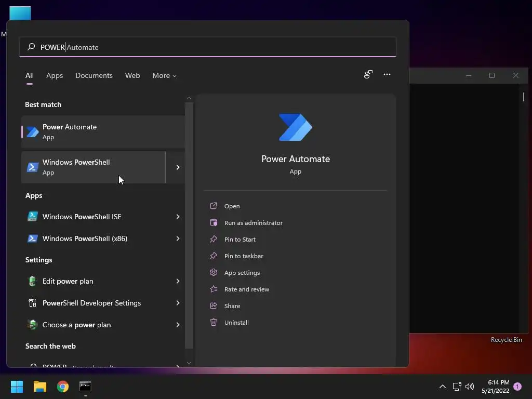The image size is (532, 399).
Task: Switch to the Apps search tab
Action: click(x=55, y=75)
